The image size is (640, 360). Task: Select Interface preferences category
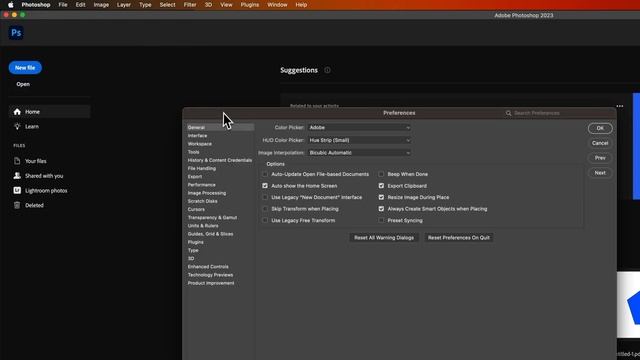coord(198,136)
